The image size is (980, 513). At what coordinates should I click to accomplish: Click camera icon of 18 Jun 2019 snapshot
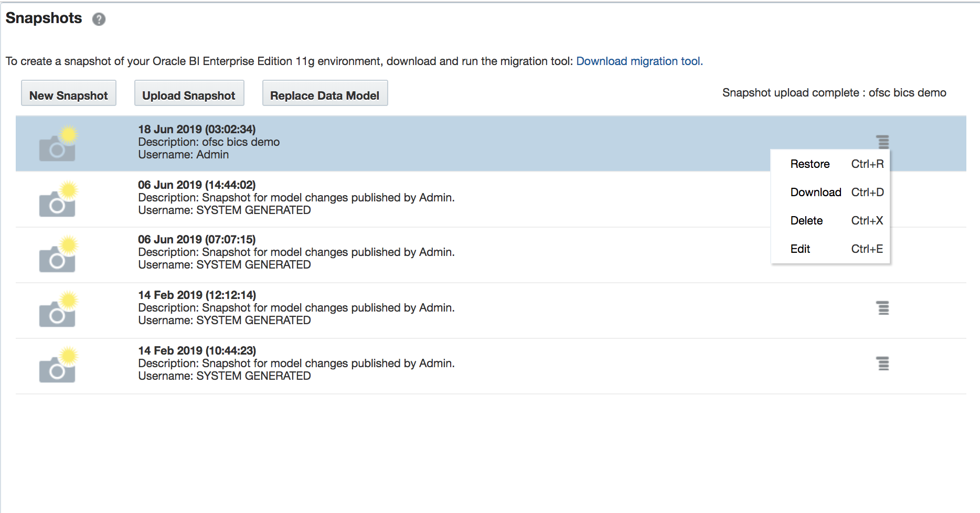pos(58,145)
